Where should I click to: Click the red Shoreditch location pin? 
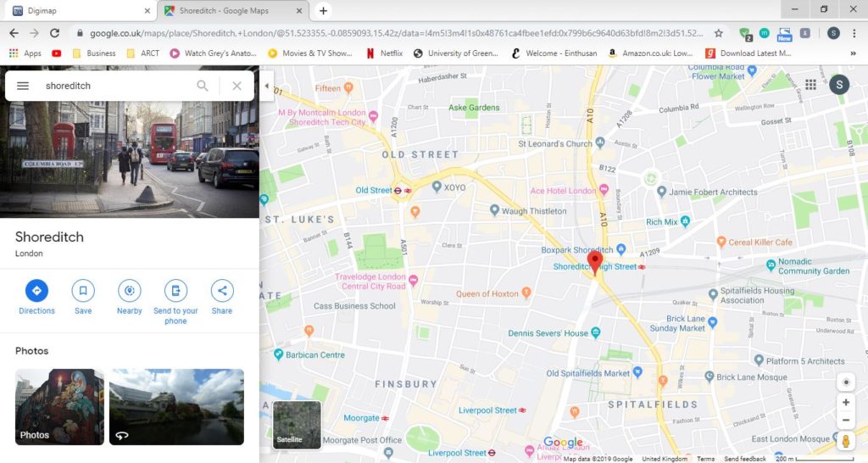tap(595, 263)
